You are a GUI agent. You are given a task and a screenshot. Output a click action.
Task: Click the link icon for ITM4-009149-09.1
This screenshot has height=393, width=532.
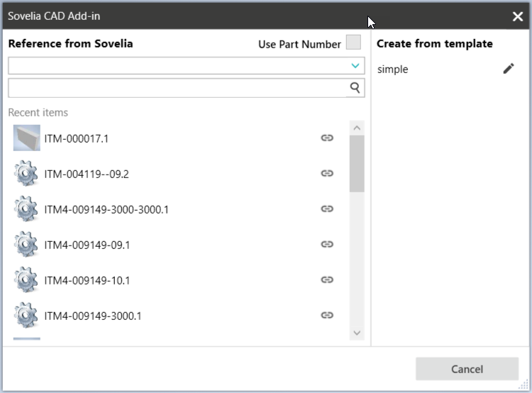click(327, 244)
